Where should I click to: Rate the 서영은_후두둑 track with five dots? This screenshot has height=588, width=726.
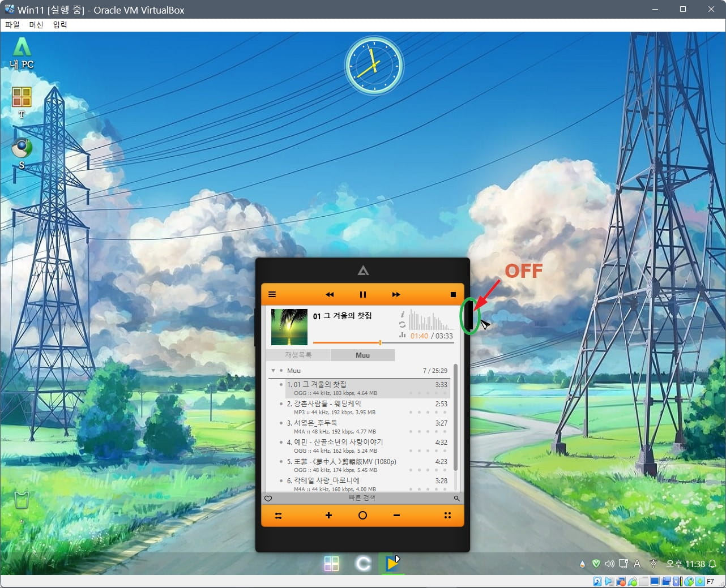click(428, 431)
